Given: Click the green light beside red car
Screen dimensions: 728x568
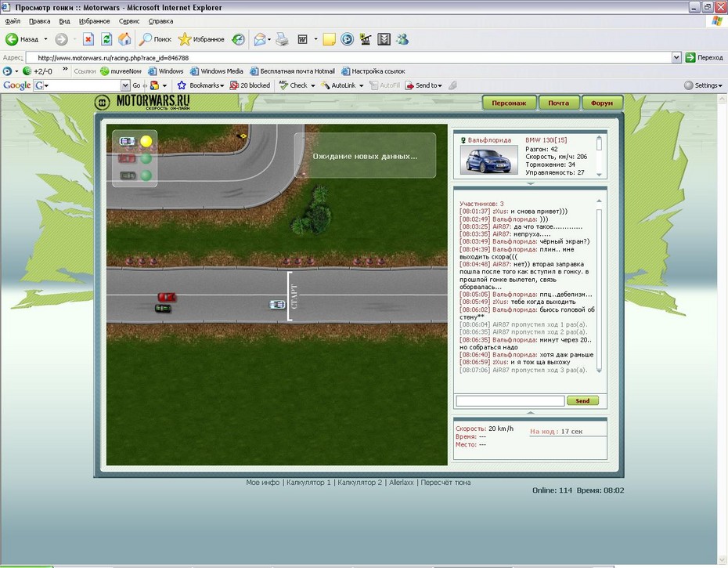Looking at the screenshot, I should pyautogui.click(x=146, y=158).
